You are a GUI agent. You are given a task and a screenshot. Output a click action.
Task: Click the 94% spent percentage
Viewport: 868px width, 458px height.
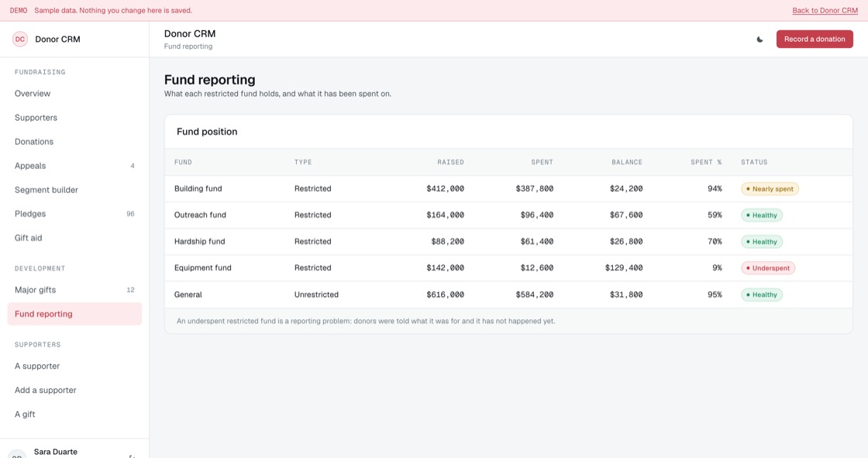715,189
